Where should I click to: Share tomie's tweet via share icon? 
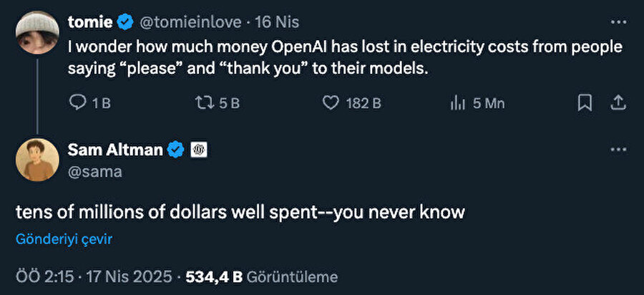(x=617, y=103)
